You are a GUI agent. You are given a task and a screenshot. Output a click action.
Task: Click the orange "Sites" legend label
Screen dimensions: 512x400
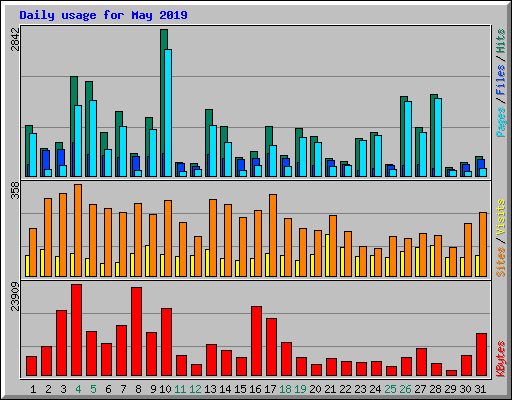(x=500, y=262)
